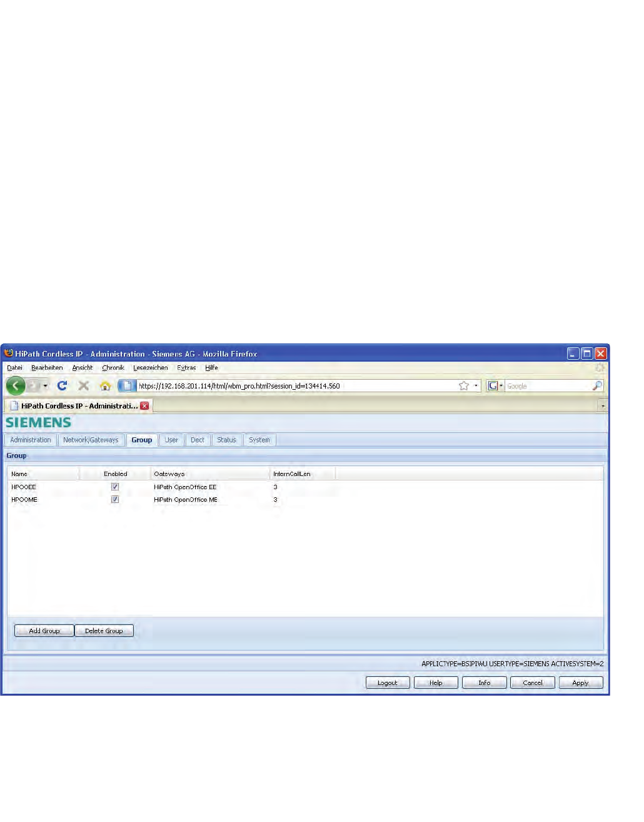Open the Hilfe menu
The height and width of the screenshot is (822, 644).
pos(211,368)
